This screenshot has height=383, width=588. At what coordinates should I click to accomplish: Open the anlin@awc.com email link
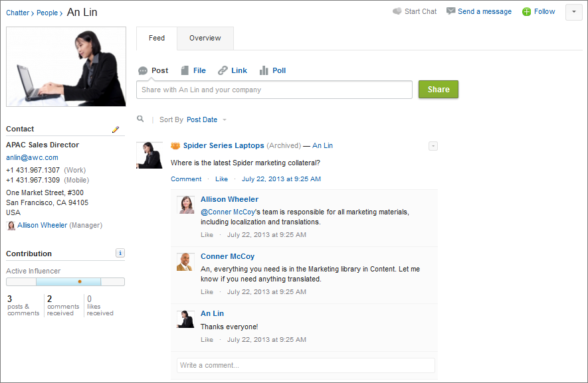33,157
